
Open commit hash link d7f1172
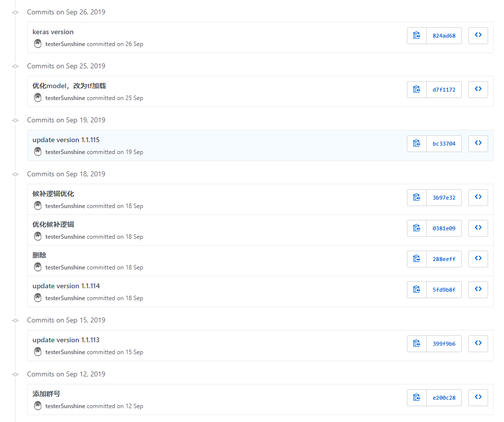click(444, 90)
